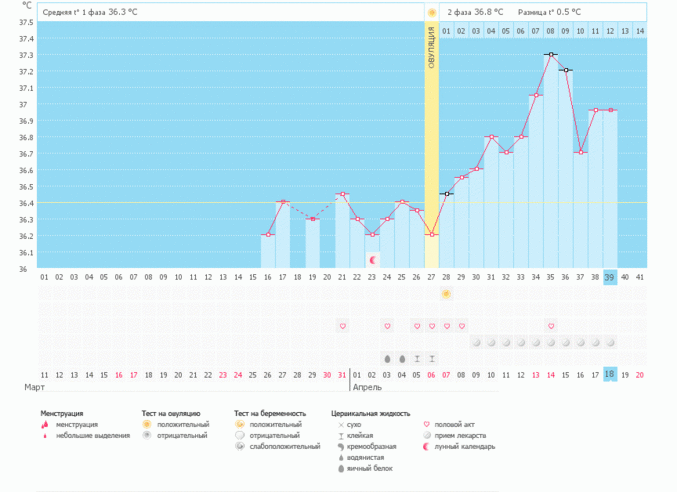Click the phase 1 average temperature label

(91, 12)
